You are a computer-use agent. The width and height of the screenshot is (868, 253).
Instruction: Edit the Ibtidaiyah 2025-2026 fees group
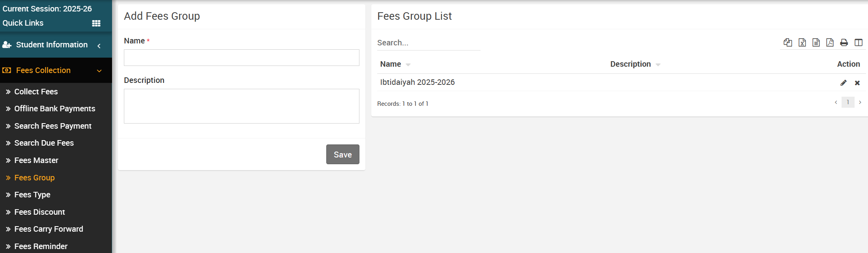(x=844, y=82)
